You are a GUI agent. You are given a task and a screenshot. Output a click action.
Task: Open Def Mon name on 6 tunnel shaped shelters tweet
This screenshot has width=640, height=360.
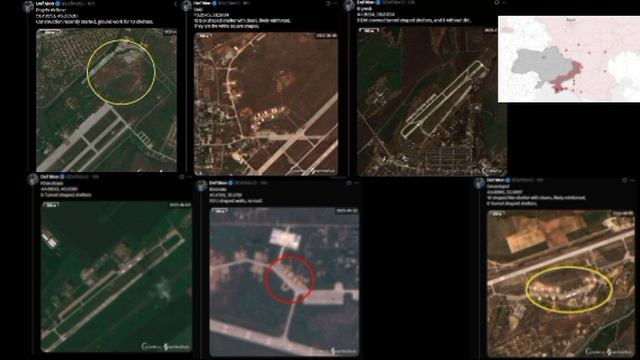(x=49, y=177)
